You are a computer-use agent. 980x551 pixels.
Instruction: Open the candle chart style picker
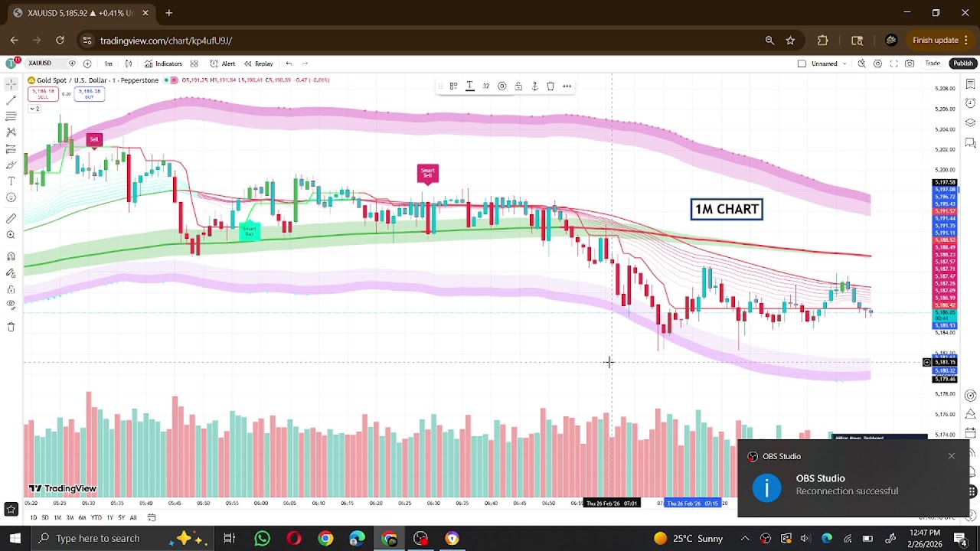(129, 64)
